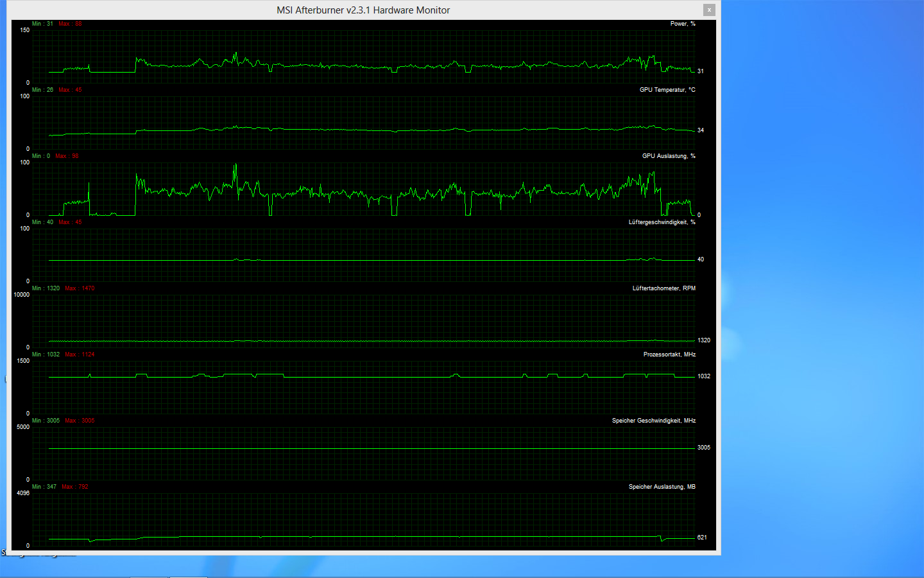
Task: Click 'Min : 1032' above Prozessortakt graph
Action: tap(46, 355)
